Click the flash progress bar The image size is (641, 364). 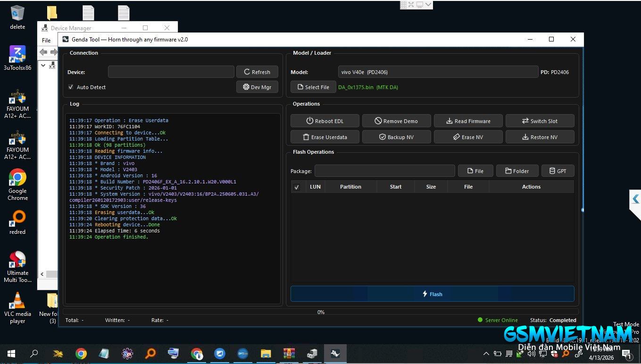(x=321, y=312)
